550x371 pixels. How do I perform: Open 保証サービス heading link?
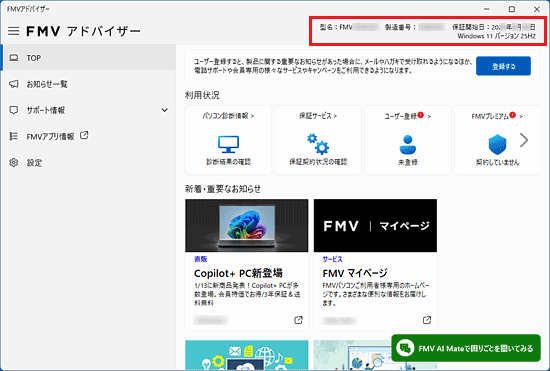coord(318,116)
